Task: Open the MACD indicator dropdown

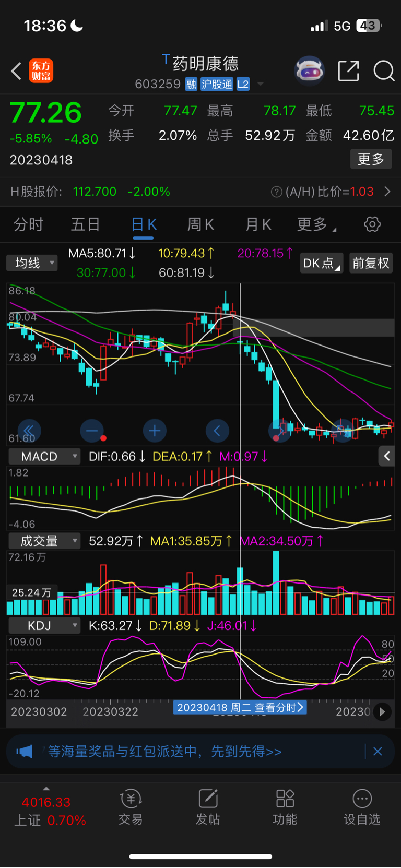Action: pyautogui.click(x=44, y=456)
